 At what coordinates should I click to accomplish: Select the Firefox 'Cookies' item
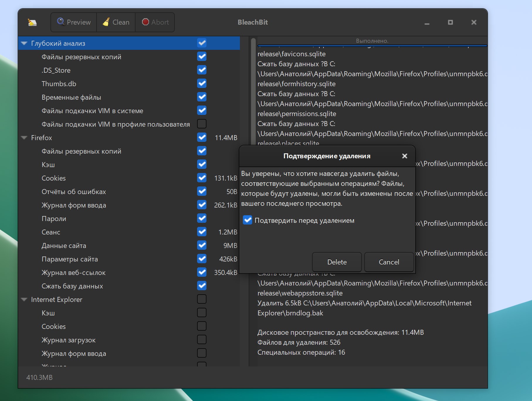click(54, 178)
